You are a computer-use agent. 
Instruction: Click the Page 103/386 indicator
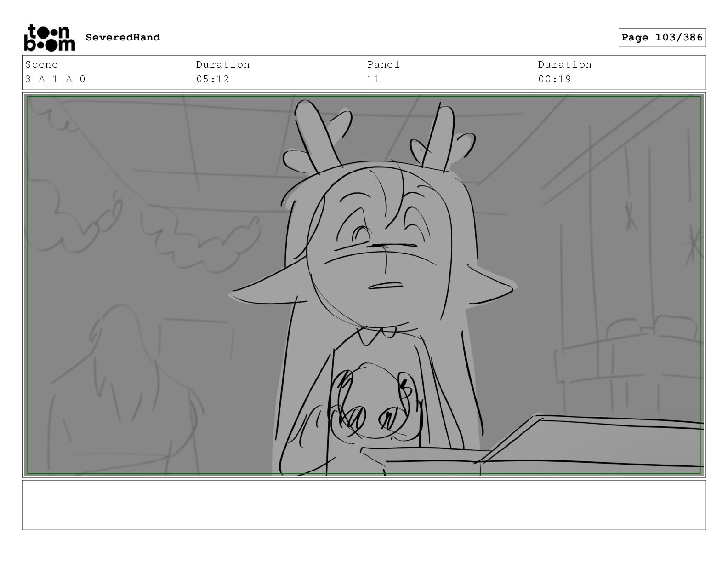click(662, 38)
